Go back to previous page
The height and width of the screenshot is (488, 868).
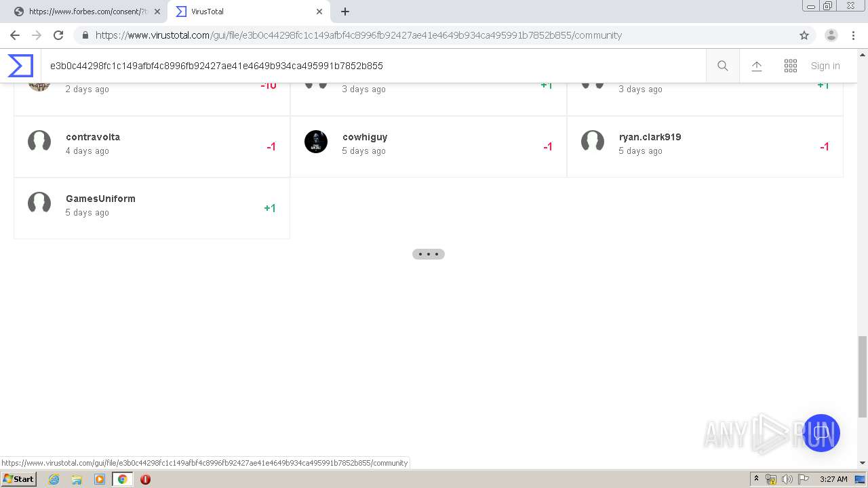pos(15,35)
